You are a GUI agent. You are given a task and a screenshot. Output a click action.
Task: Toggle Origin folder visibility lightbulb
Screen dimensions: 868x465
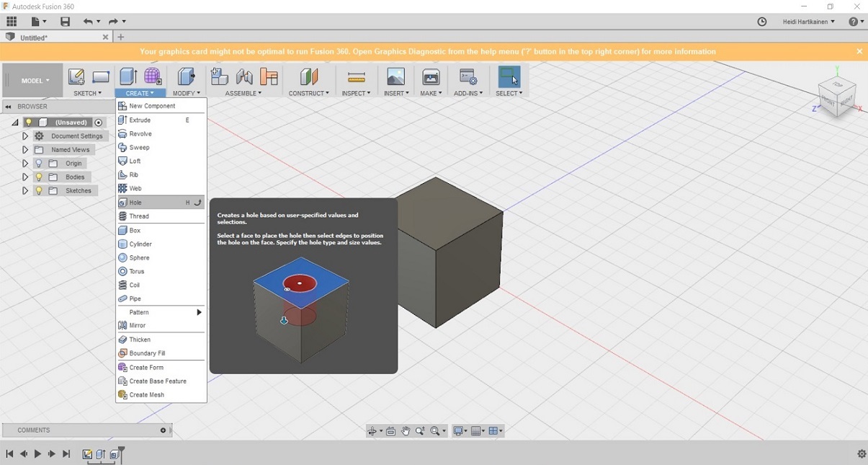(39, 164)
